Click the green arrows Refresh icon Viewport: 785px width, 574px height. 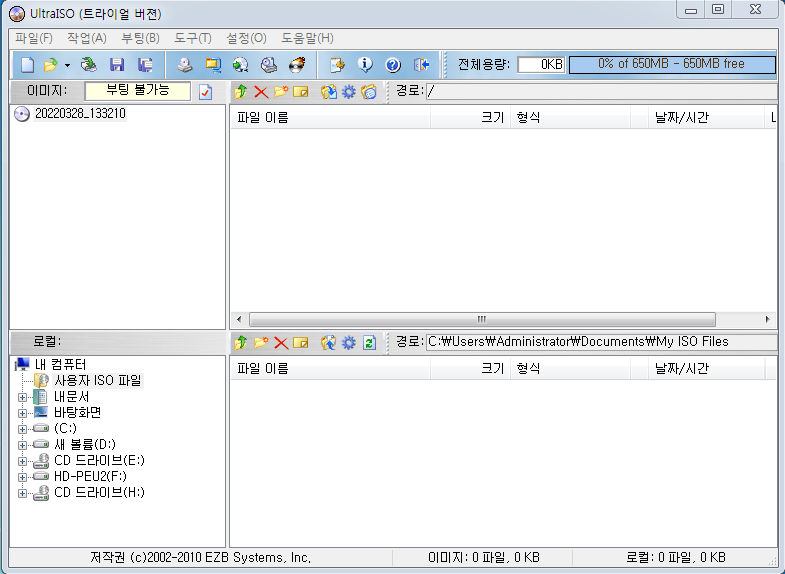[x=369, y=342]
